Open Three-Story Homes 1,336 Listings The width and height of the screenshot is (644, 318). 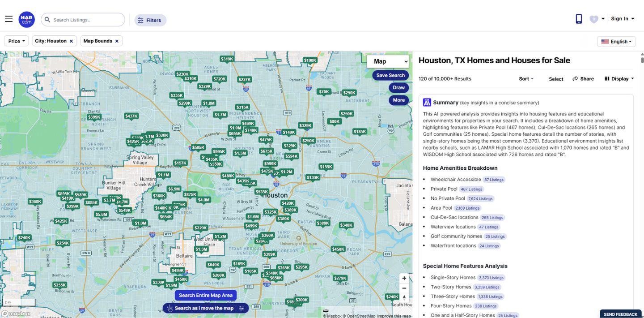point(491,297)
